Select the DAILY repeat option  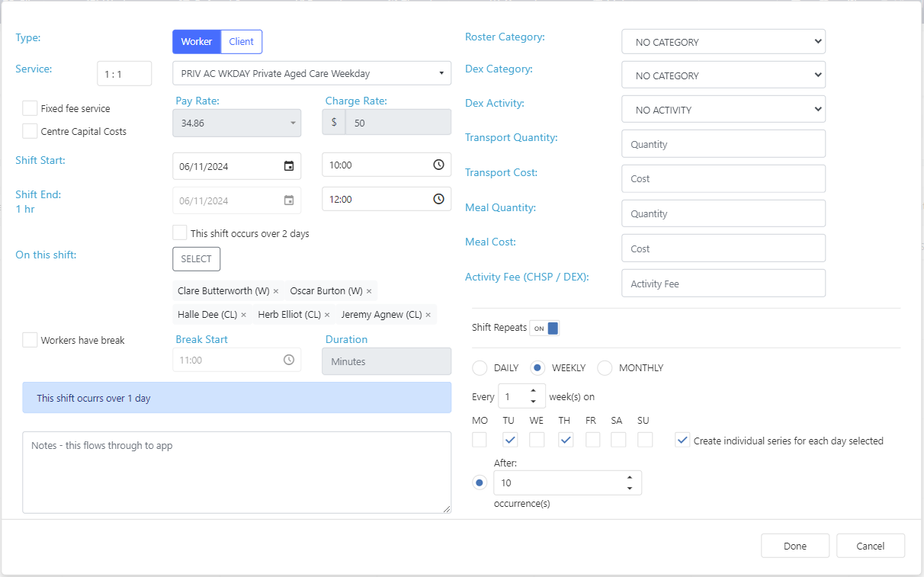click(480, 368)
